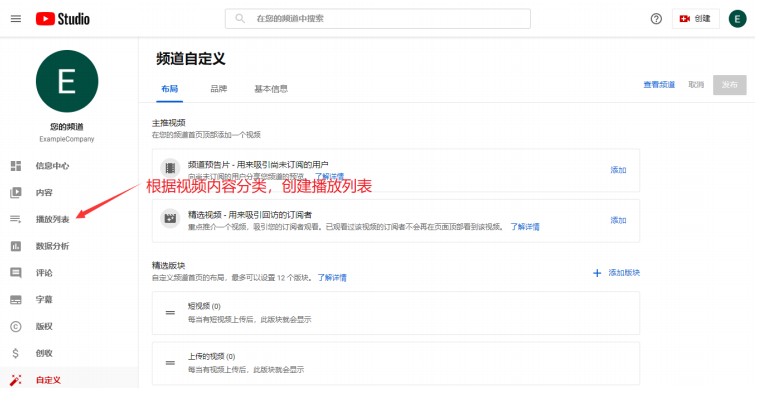Switch to the 品牌 tab

219,89
